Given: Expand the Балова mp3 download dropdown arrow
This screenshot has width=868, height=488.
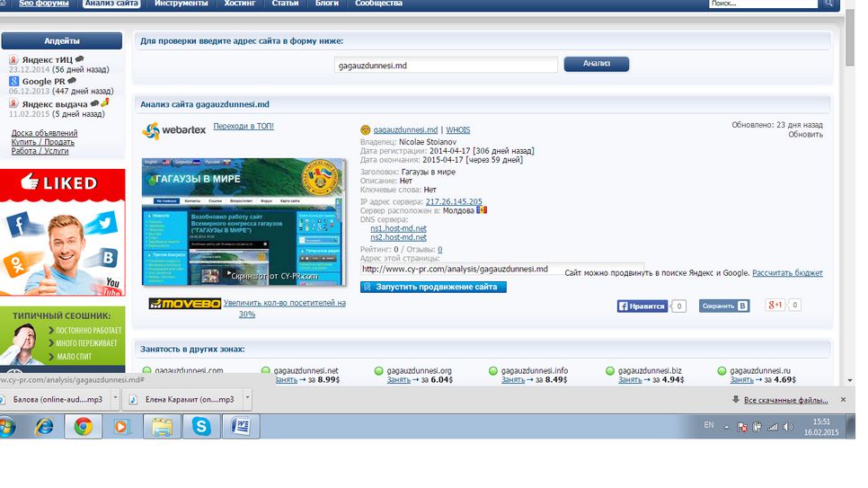Looking at the screenshot, I should click(x=115, y=399).
